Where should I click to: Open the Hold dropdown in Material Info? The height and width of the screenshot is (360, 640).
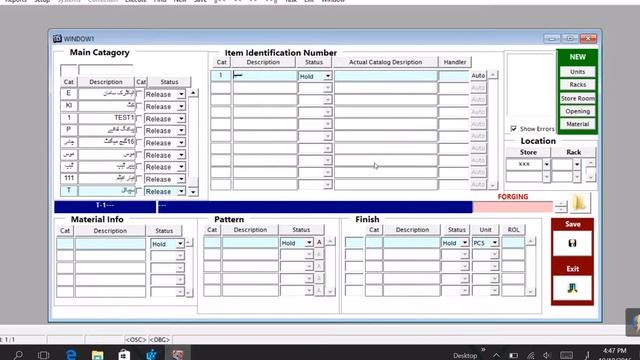pyautogui.click(x=180, y=244)
